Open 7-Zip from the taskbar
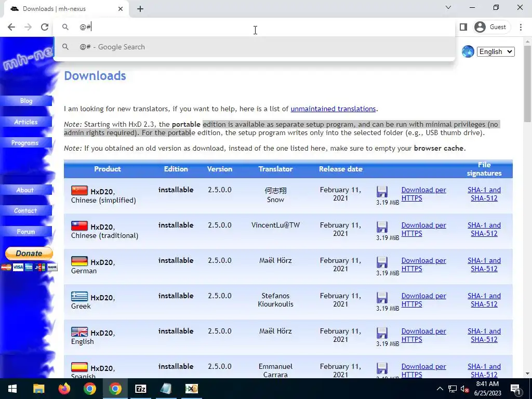Screen dimensions: 532x399 point(140,389)
